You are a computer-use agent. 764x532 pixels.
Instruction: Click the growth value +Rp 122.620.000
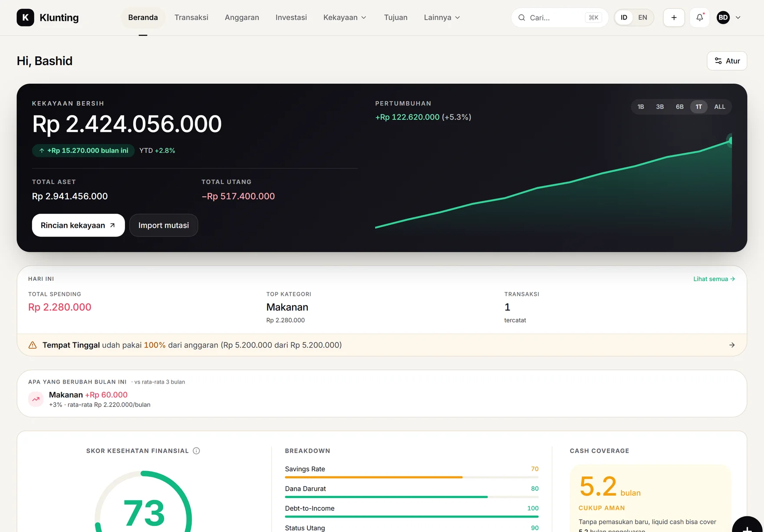point(407,117)
